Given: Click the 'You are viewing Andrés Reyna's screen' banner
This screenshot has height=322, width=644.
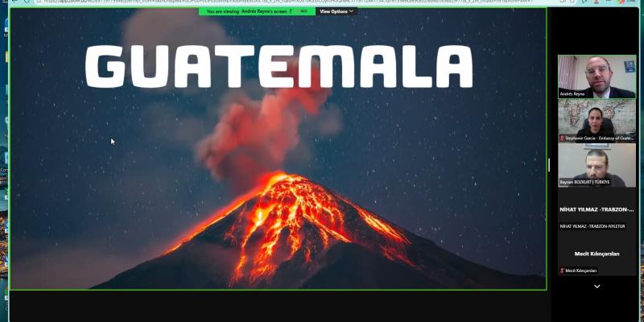Looking at the screenshot, I should point(257,11).
